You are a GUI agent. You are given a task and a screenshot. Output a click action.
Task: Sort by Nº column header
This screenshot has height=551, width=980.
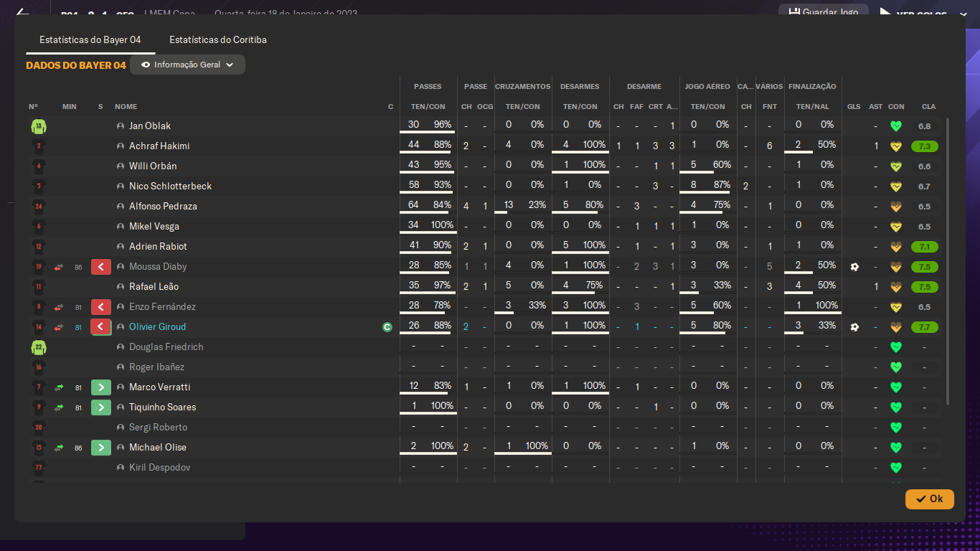click(33, 106)
